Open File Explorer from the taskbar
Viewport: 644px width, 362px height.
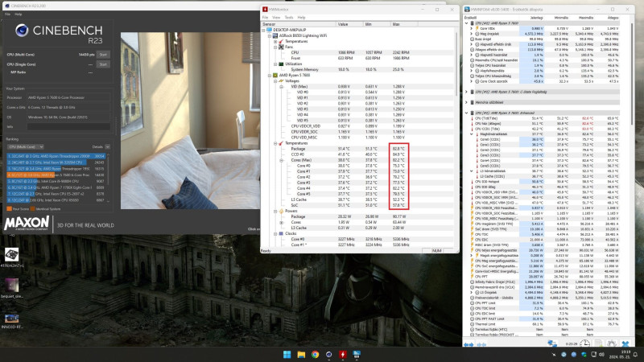[x=301, y=355]
